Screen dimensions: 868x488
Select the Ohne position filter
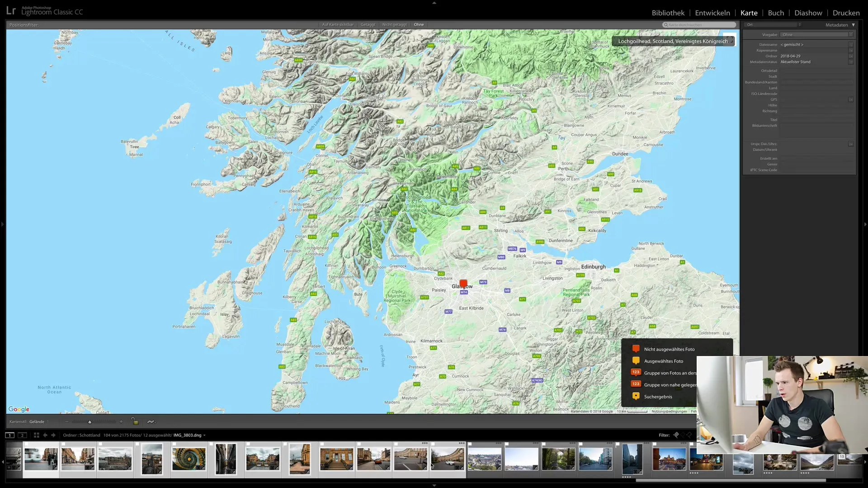(419, 25)
